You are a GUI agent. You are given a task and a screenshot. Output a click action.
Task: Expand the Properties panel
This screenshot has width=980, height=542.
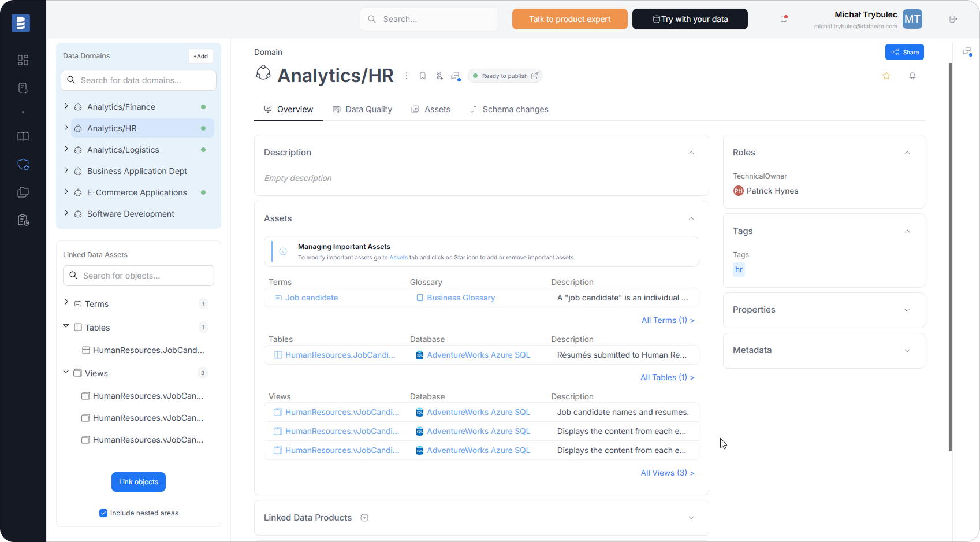click(x=907, y=310)
